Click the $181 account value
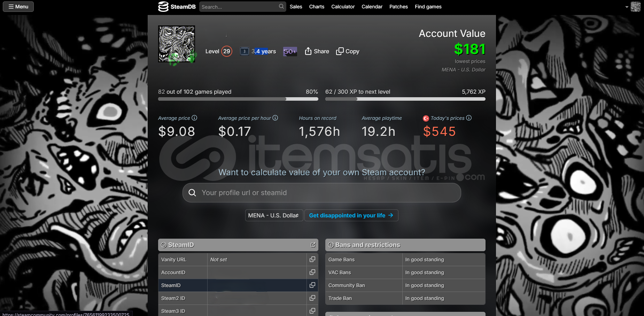 (470, 49)
